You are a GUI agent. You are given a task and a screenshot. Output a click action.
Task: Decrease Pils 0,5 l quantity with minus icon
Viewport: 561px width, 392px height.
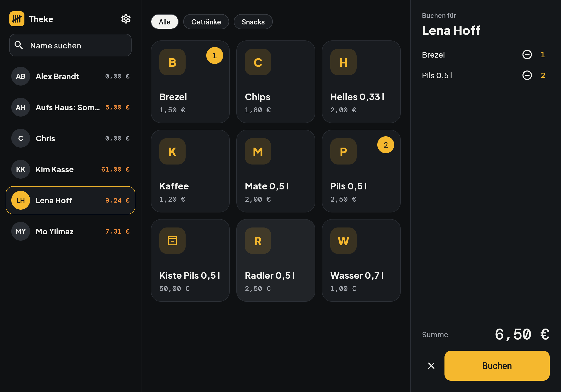click(527, 75)
